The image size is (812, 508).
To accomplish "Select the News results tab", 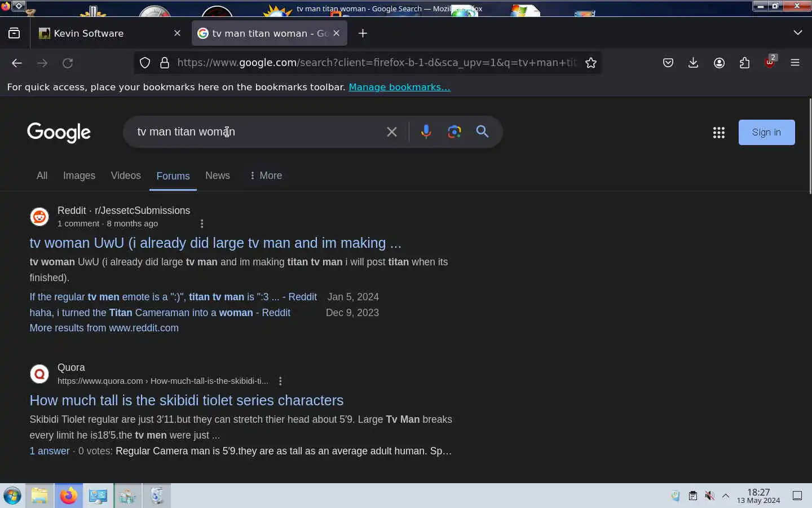I will [x=218, y=176].
